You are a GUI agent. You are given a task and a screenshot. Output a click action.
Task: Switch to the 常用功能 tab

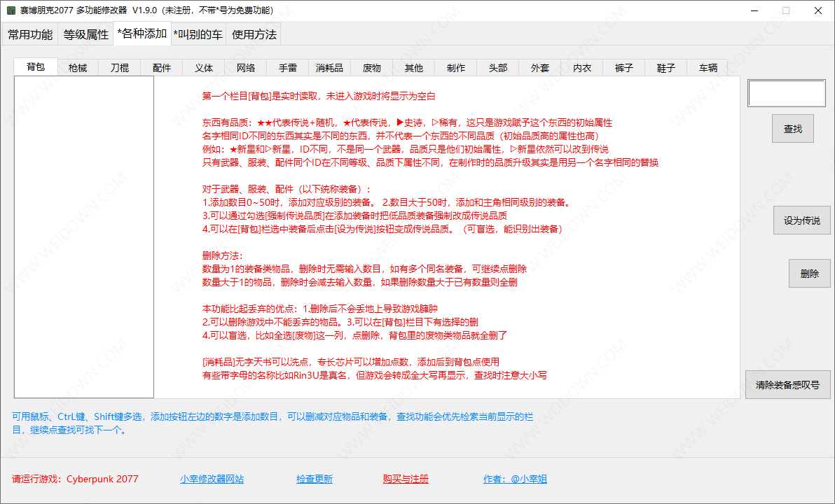[x=30, y=34]
